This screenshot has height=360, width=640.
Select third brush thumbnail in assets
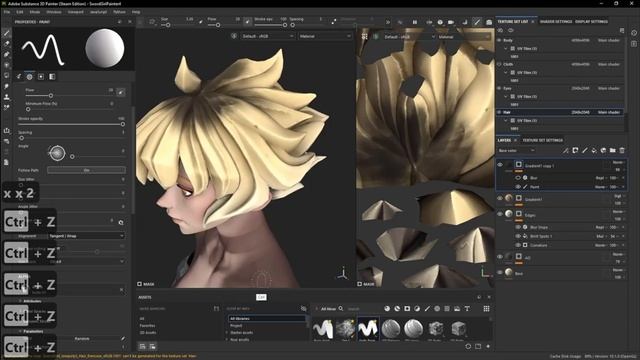(x=368, y=329)
